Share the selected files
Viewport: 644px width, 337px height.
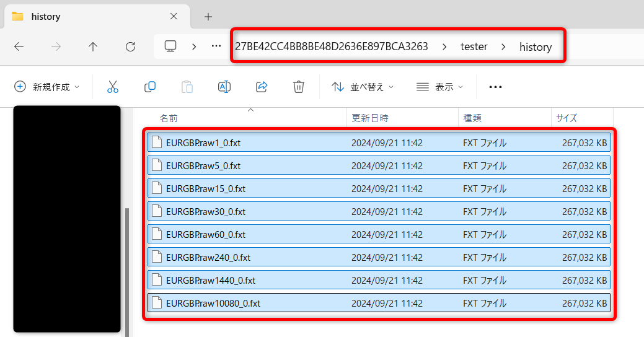[x=262, y=87]
